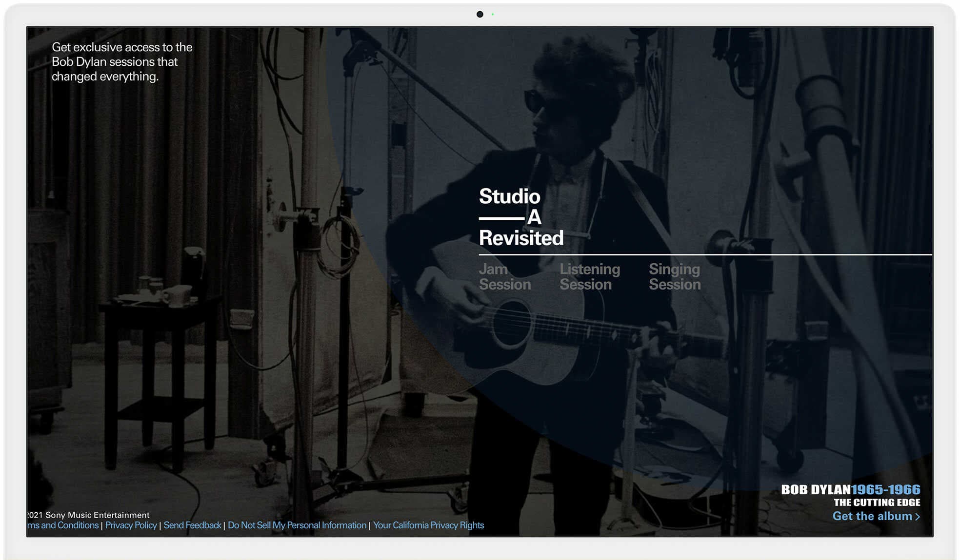Click The Cutting Edge album subtitle
960x560 pixels.
pos(877,502)
